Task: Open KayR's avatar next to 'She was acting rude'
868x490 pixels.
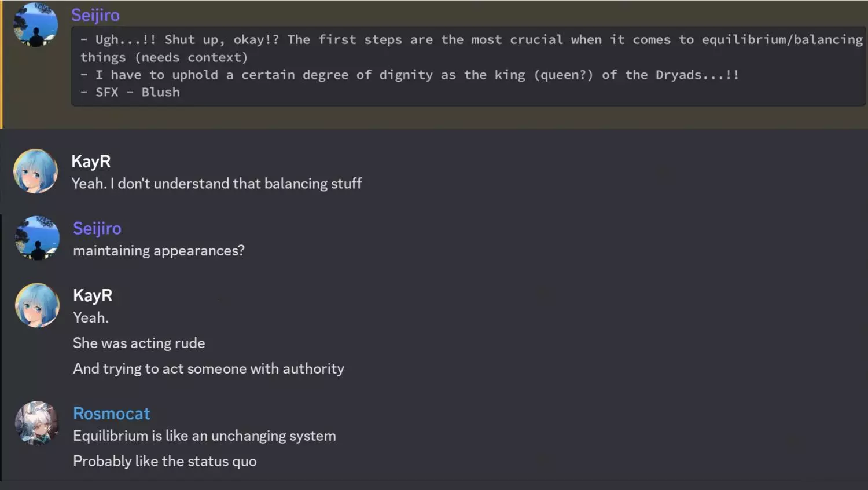Action: click(x=37, y=305)
